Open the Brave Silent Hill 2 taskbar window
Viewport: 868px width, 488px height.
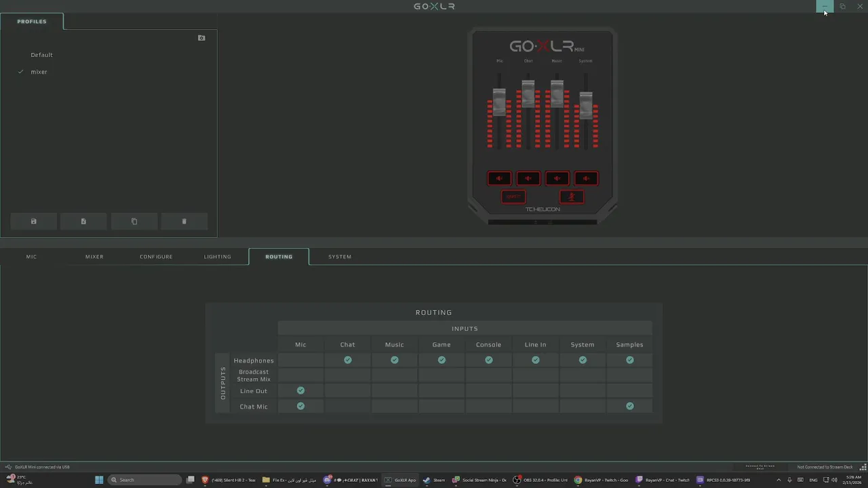(x=229, y=480)
